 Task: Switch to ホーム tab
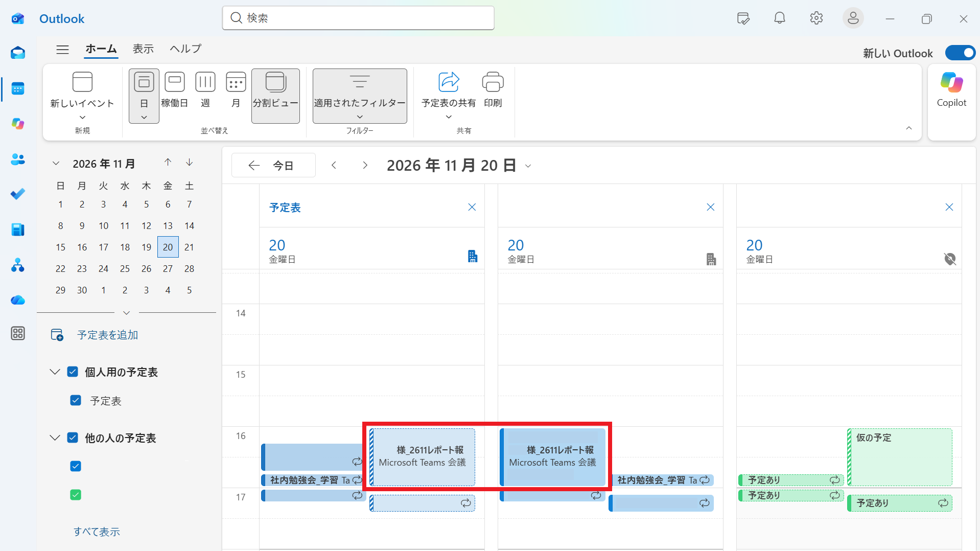[x=101, y=49]
